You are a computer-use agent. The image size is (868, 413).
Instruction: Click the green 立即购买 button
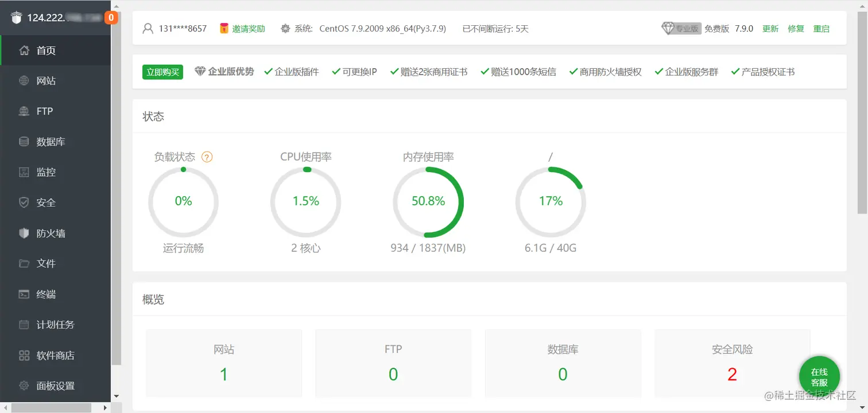tap(163, 72)
